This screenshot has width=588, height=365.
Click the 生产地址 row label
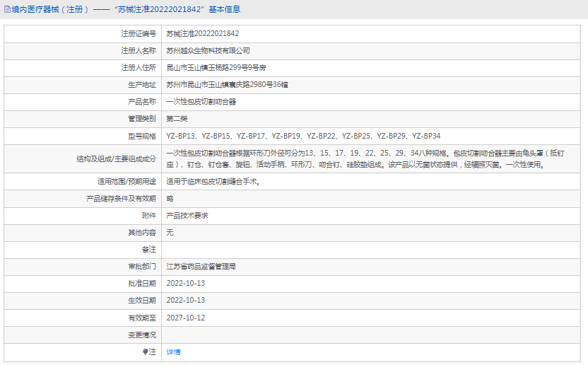[142, 84]
